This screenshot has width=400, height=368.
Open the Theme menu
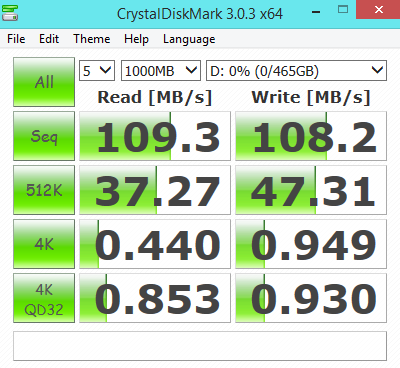92,39
